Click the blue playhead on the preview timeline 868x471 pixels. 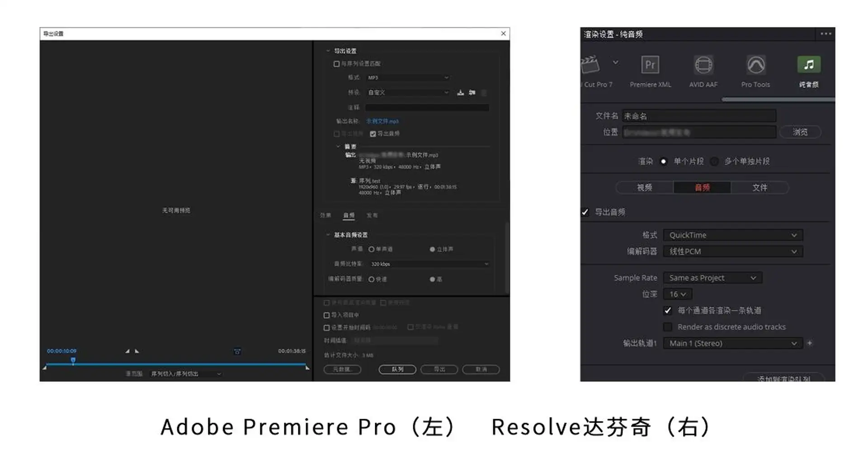click(x=73, y=361)
